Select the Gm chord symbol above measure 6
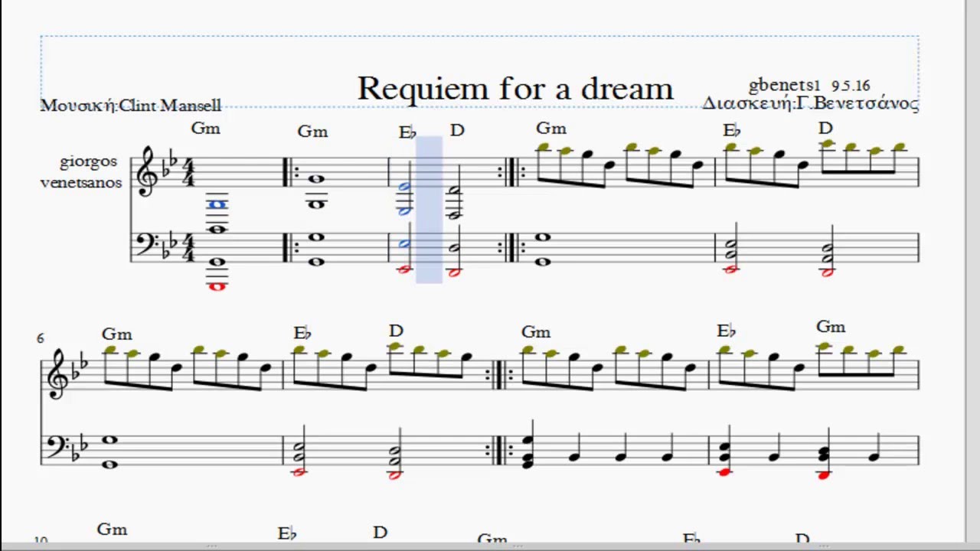This screenshot has width=980, height=551. click(116, 334)
